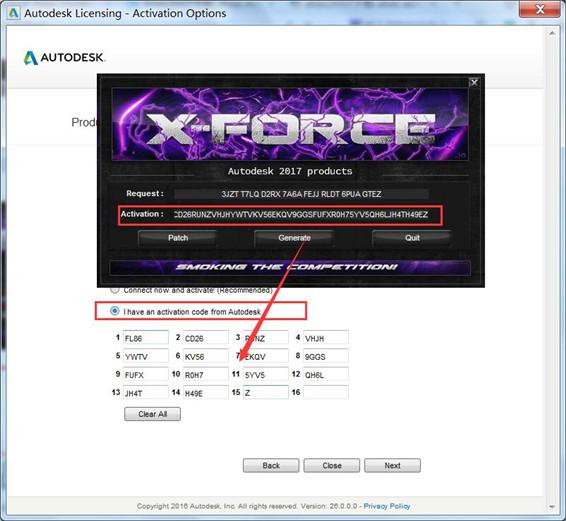Screen dimensions: 566x521
Task: Click the Patch button
Action: click(x=178, y=238)
